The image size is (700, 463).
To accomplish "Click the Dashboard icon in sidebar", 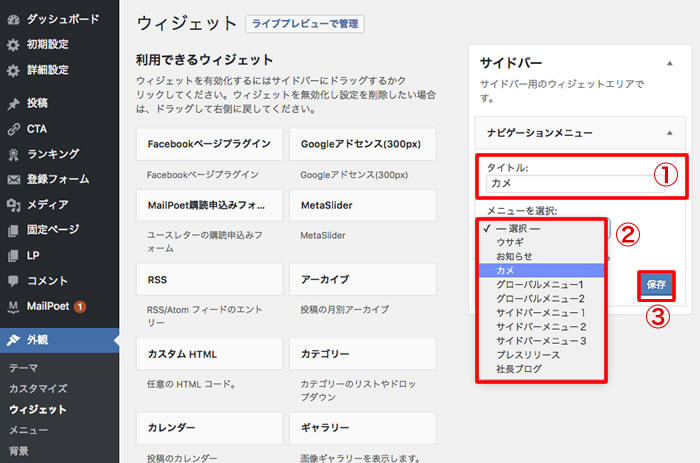I will pyautogui.click(x=13, y=18).
